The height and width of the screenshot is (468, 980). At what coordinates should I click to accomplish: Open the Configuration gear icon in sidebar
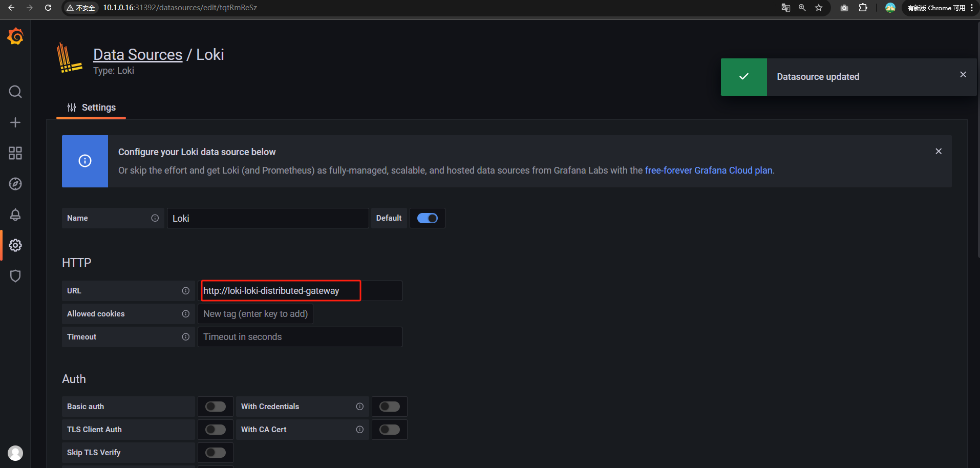pos(15,245)
